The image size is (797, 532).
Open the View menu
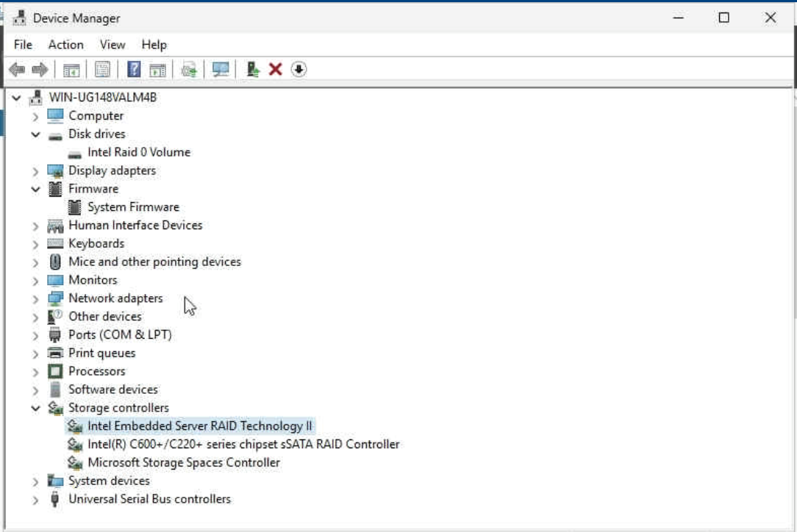click(112, 45)
